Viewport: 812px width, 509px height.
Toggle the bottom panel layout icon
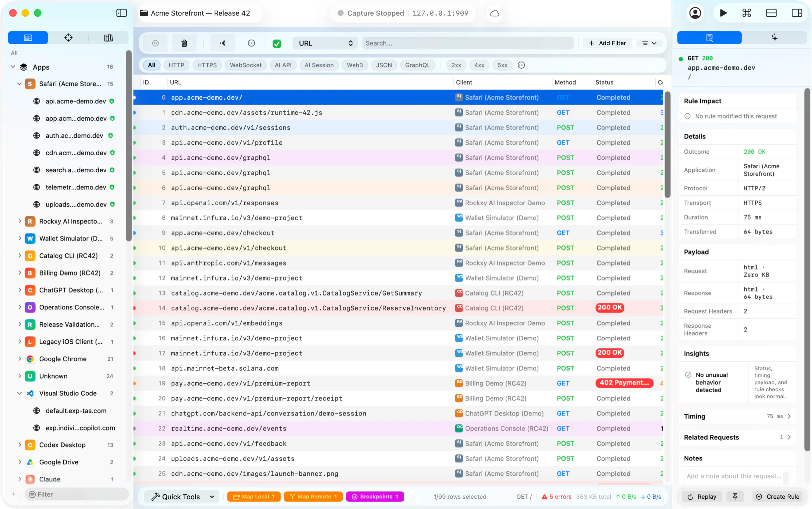pos(771,13)
